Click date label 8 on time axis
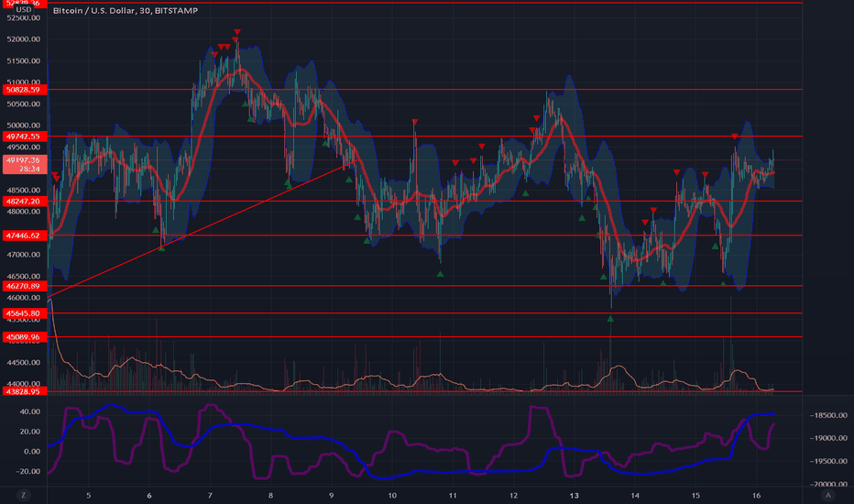 click(270, 495)
